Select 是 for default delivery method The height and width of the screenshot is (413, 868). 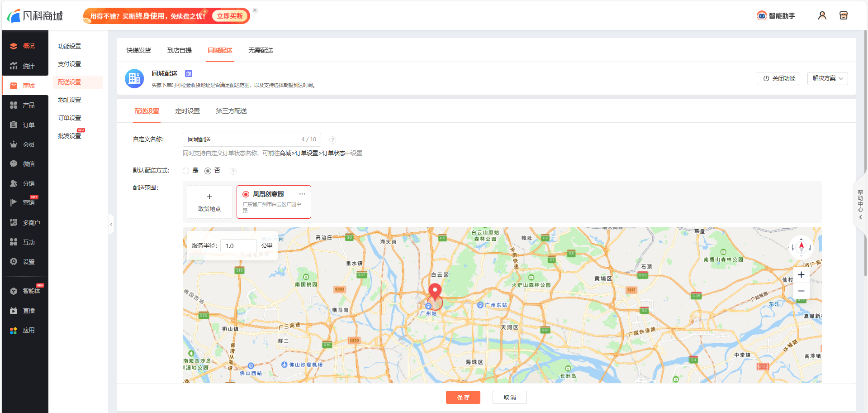coord(186,171)
